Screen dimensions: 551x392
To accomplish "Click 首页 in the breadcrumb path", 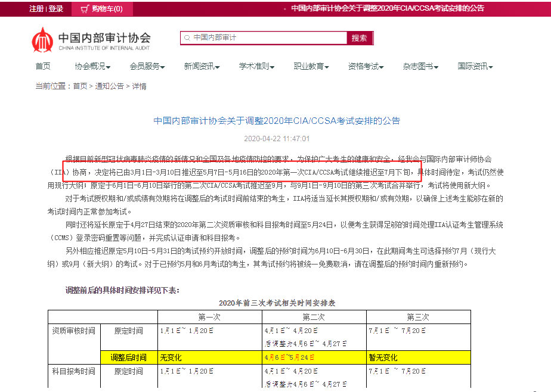I will (80, 86).
